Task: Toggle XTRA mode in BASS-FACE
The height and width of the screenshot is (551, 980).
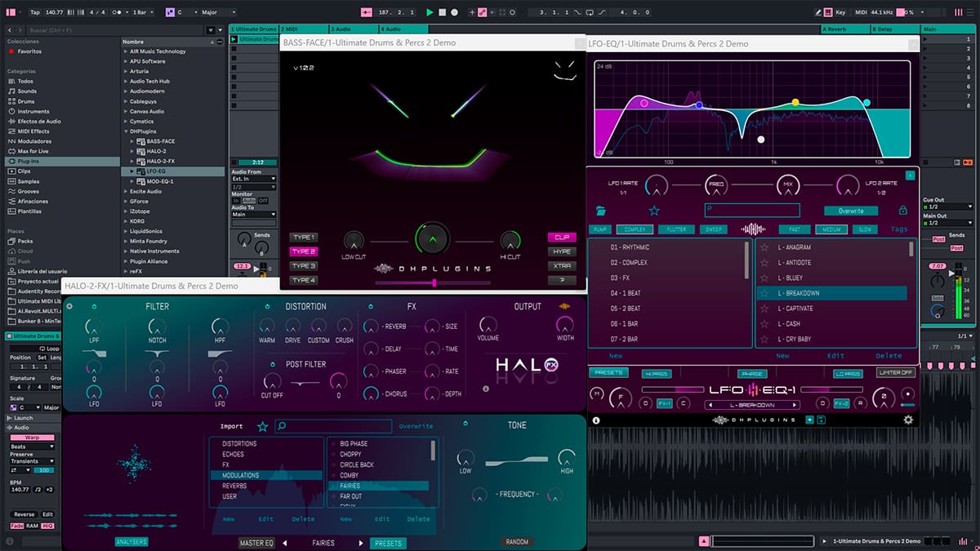Action: [562, 266]
